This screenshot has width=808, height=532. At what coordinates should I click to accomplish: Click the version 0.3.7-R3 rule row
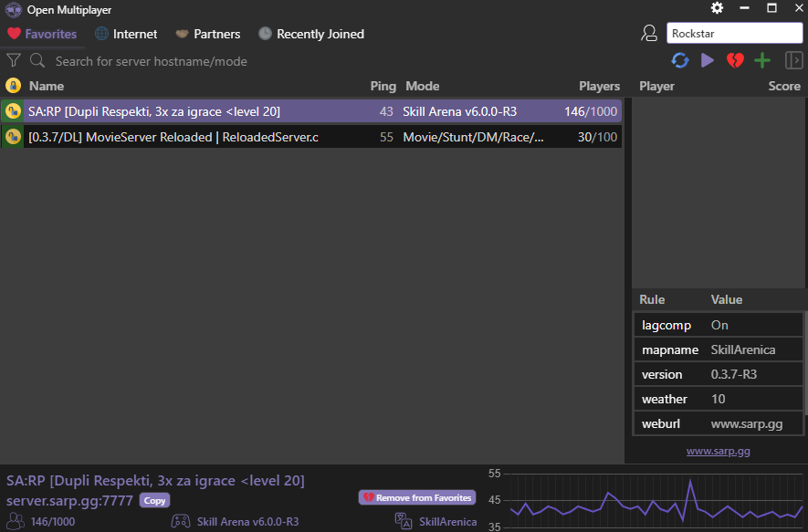(719, 374)
